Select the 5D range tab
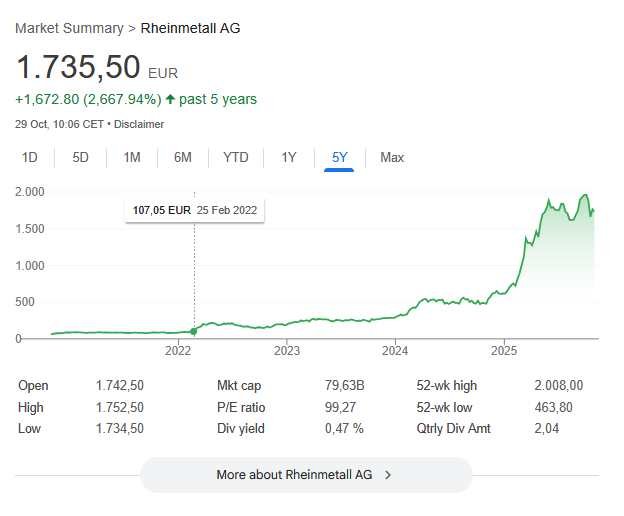624x516 pixels. point(80,158)
